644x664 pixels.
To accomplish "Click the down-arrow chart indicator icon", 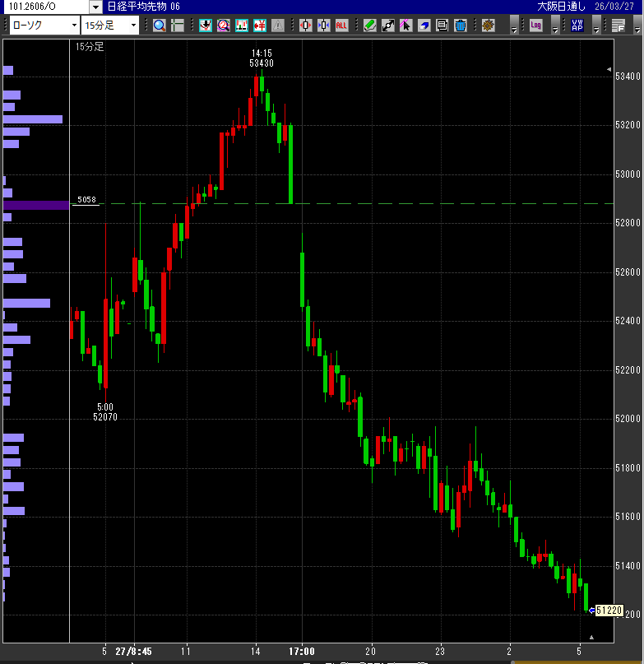I will tap(206, 26).
